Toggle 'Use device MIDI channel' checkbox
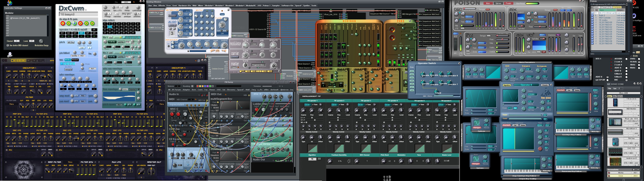644x181 pixels. pyautogui.click(x=8, y=45)
